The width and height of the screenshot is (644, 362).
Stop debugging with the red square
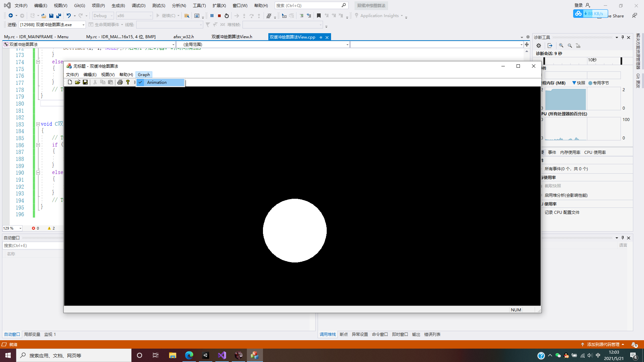pos(219,16)
